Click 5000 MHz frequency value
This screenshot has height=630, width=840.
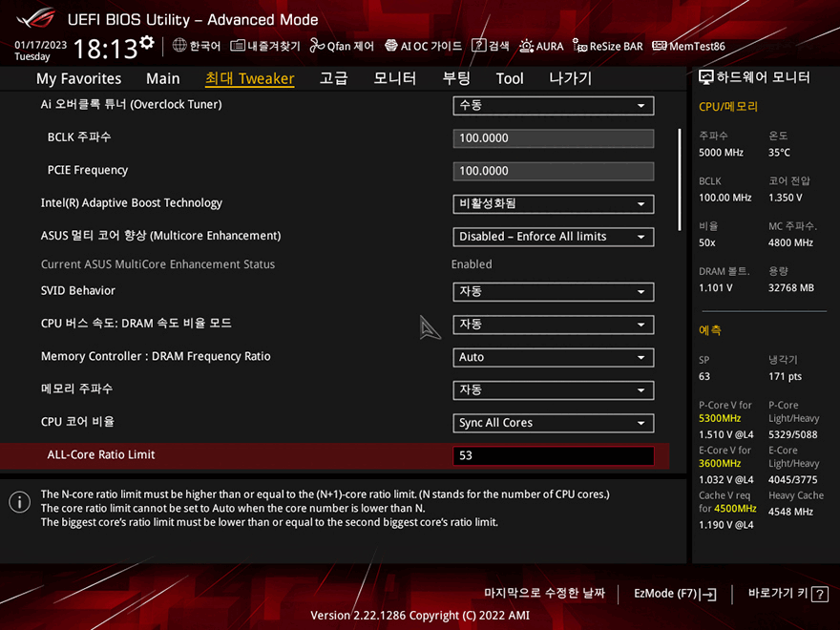721,153
